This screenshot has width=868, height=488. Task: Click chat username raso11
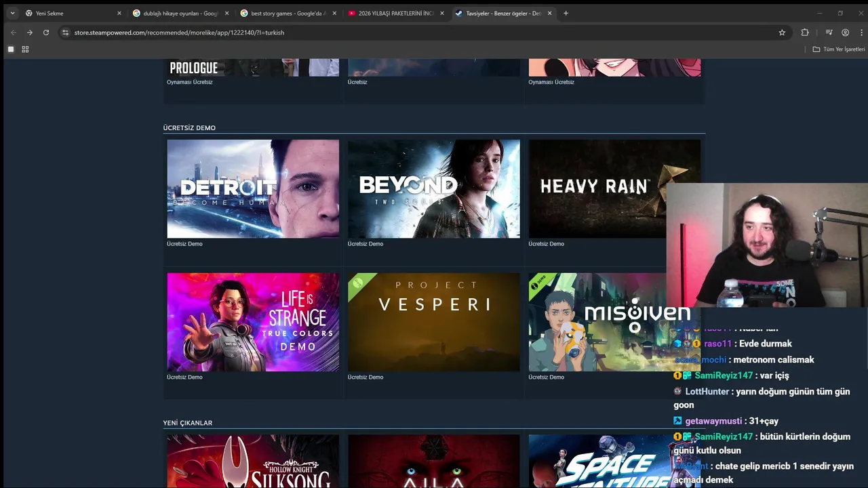pos(717,344)
